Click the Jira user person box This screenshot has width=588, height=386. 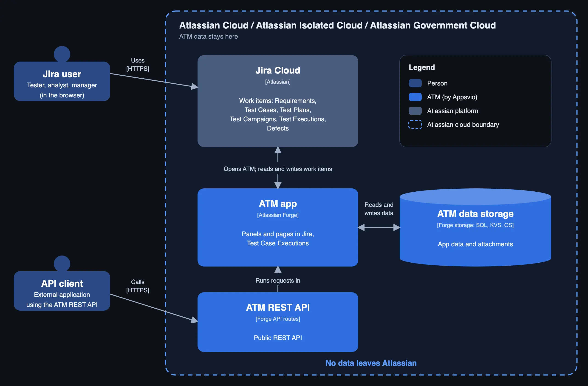(62, 81)
